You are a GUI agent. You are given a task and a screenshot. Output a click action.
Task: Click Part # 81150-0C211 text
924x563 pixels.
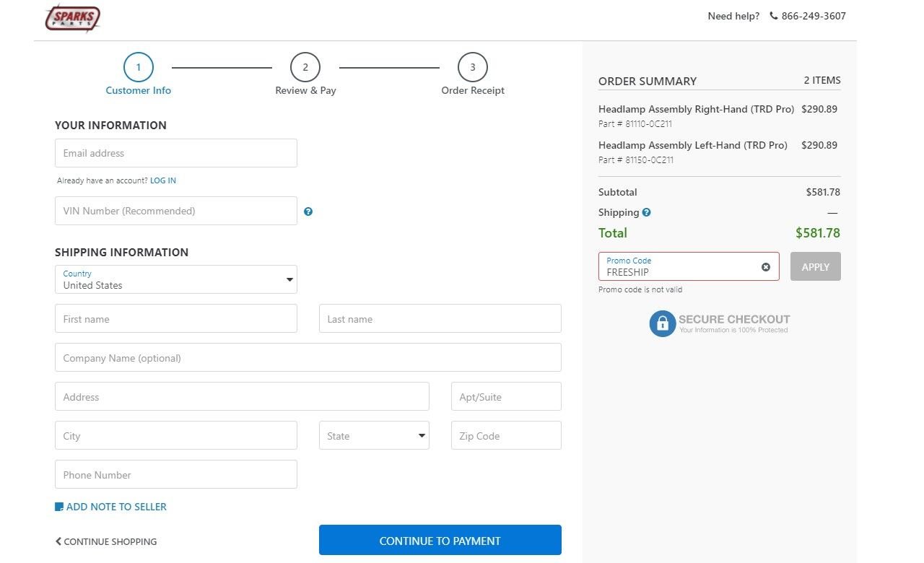(x=636, y=160)
